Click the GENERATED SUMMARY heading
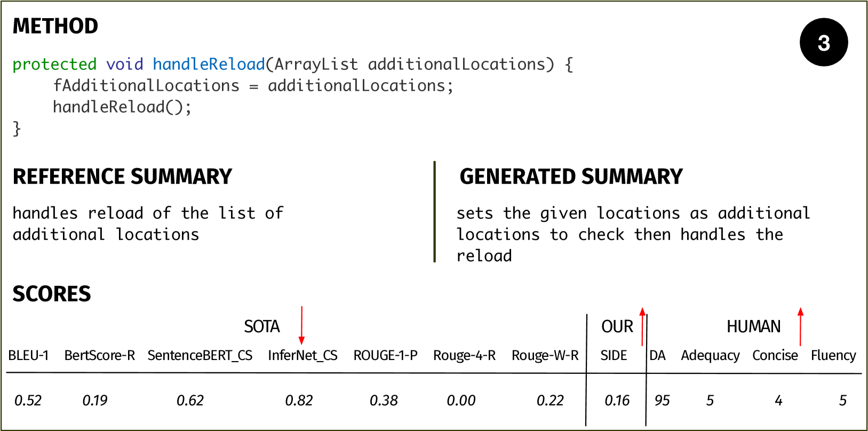Viewport: 868px width, 431px height. point(571,177)
